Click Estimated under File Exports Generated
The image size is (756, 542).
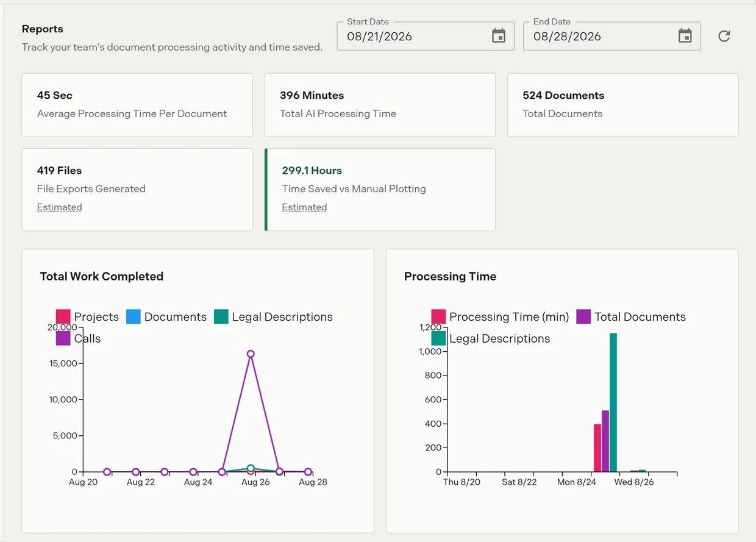59,207
